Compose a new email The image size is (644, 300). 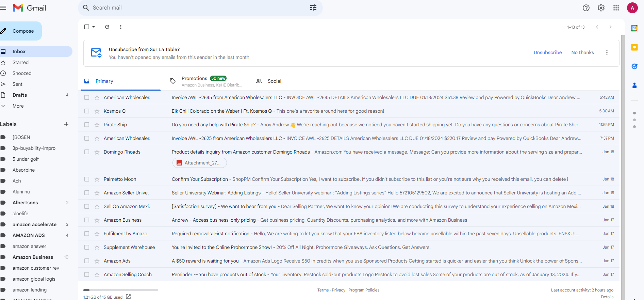tap(20, 31)
